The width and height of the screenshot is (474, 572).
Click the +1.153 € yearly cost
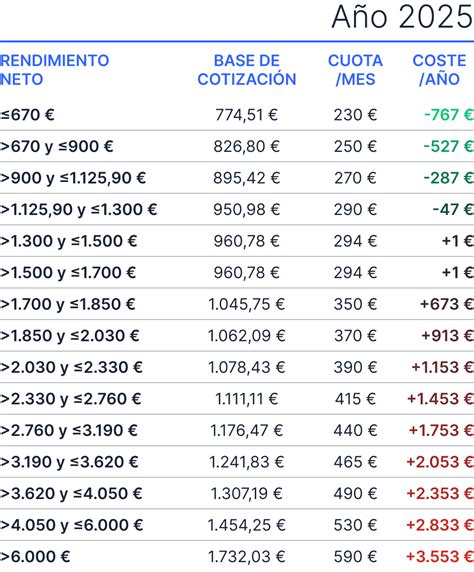tap(443, 367)
